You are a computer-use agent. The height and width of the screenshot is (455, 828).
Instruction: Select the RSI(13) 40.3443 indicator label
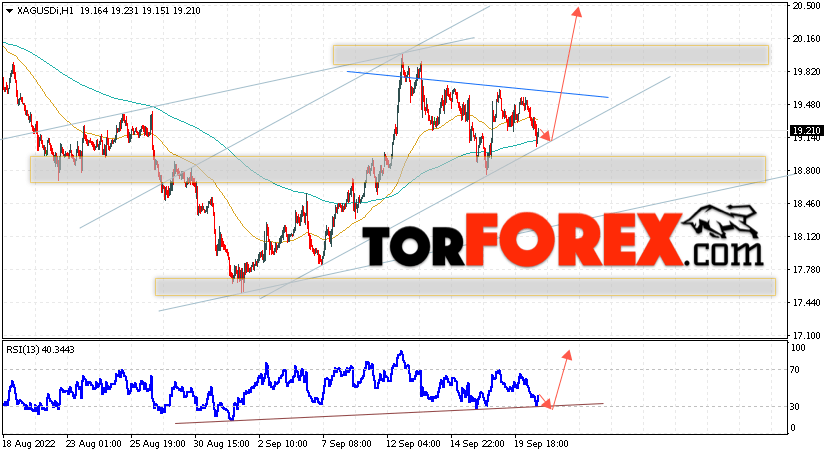pyautogui.click(x=41, y=349)
